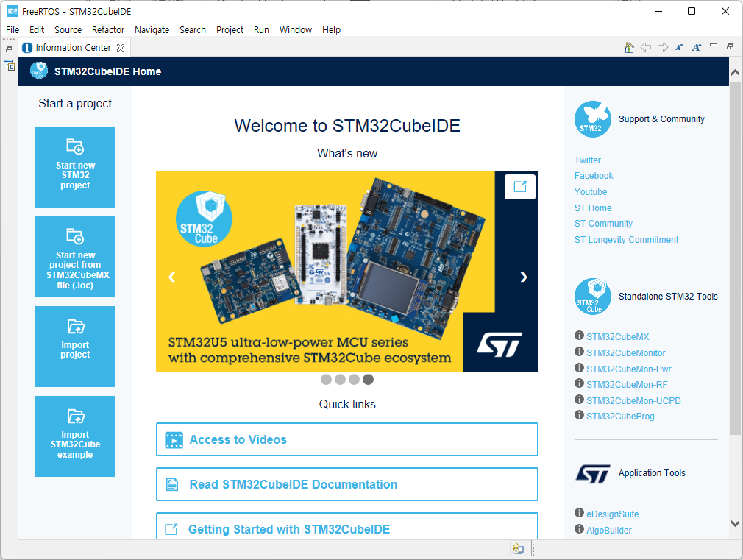The height and width of the screenshot is (560, 743).
Task: Open the ST Home link
Action: 593,208
